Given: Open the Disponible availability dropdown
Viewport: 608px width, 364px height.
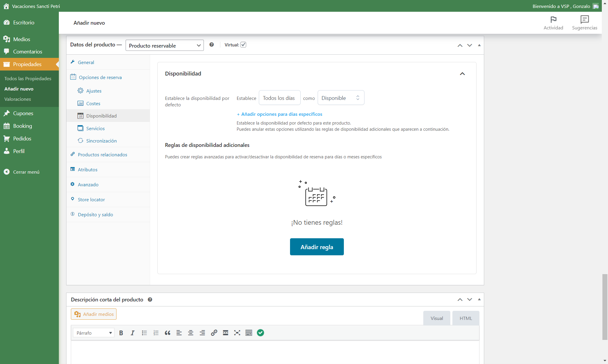Looking at the screenshot, I should (341, 98).
